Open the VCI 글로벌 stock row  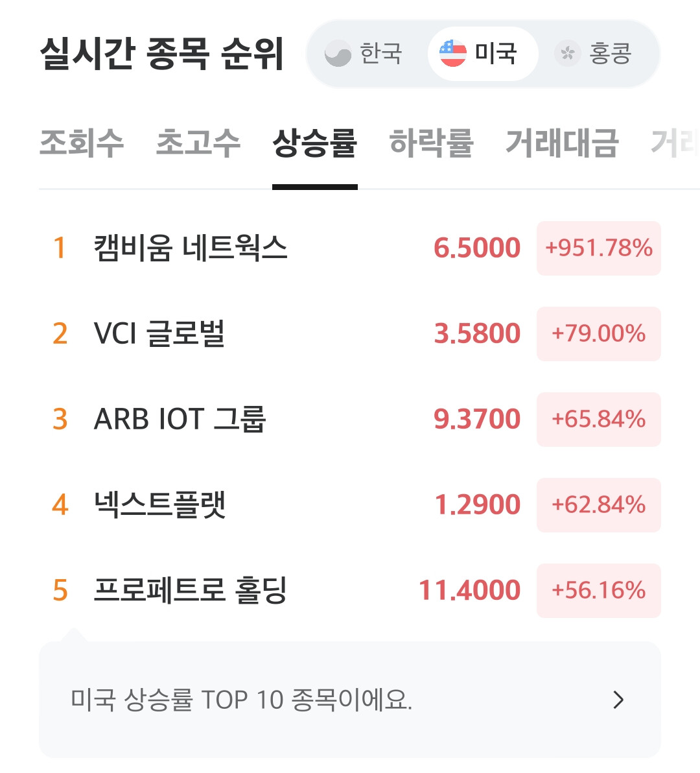coord(350,334)
